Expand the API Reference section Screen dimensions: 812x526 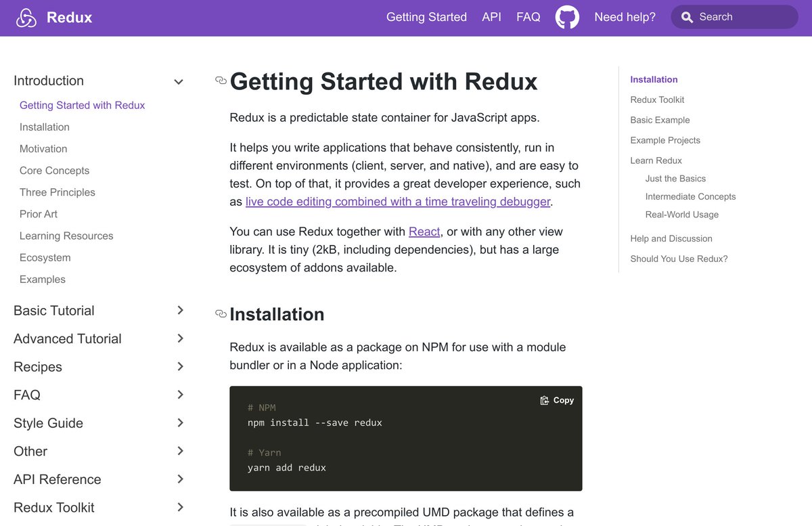pyautogui.click(x=180, y=479)
